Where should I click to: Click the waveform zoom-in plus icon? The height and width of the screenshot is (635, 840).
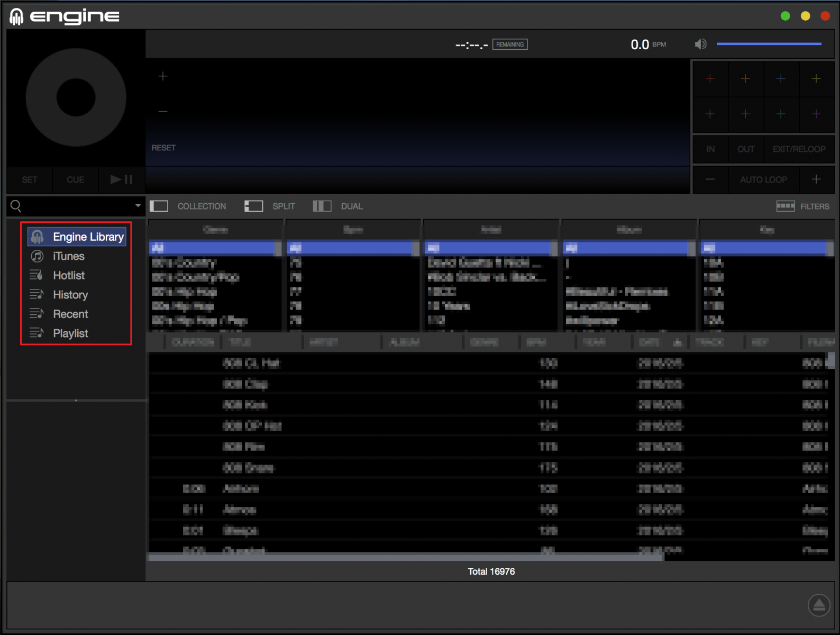pyautogui.click(x=163, y=77)
